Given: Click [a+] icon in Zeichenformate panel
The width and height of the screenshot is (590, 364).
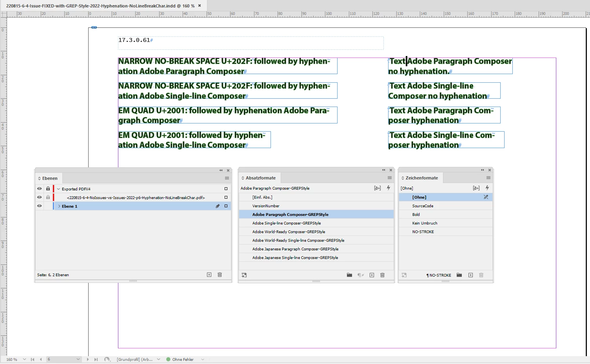Looking at the screenshot, I should [476, 188].
